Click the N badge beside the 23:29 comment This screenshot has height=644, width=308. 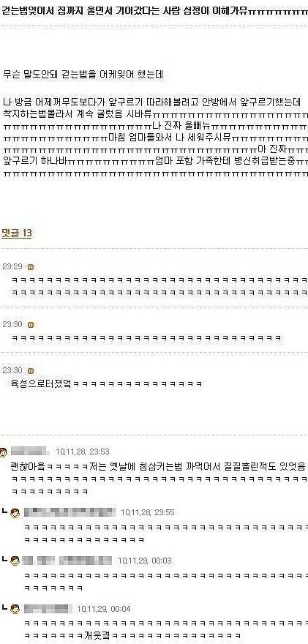click(x=30, y=267)
